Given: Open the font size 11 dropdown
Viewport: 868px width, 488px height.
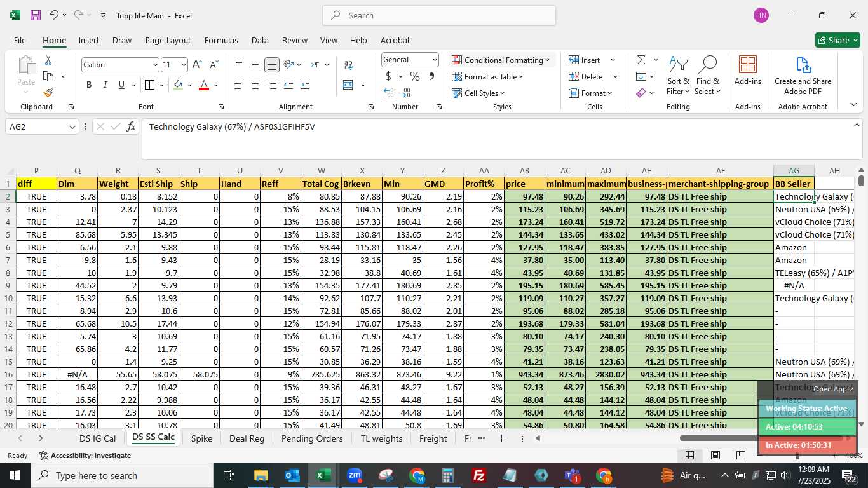Looking at the screenshot, I should click(x=184, y=65).
